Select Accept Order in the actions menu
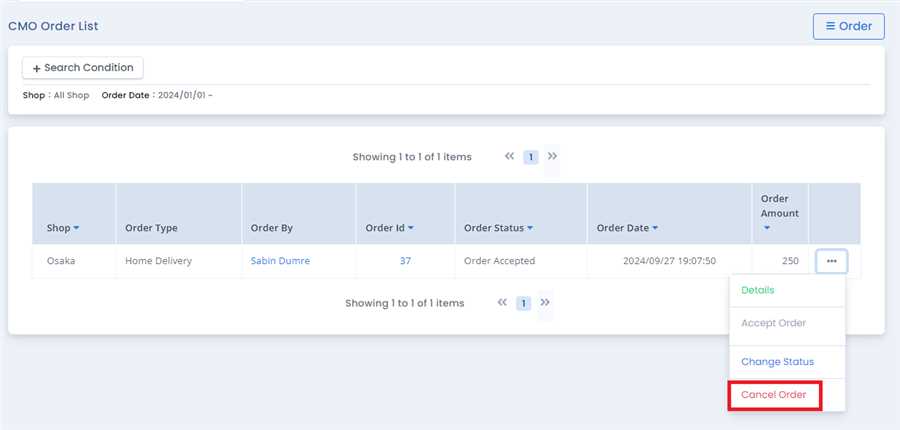Viewport: 900px width, 430px height. pos(773,323)
